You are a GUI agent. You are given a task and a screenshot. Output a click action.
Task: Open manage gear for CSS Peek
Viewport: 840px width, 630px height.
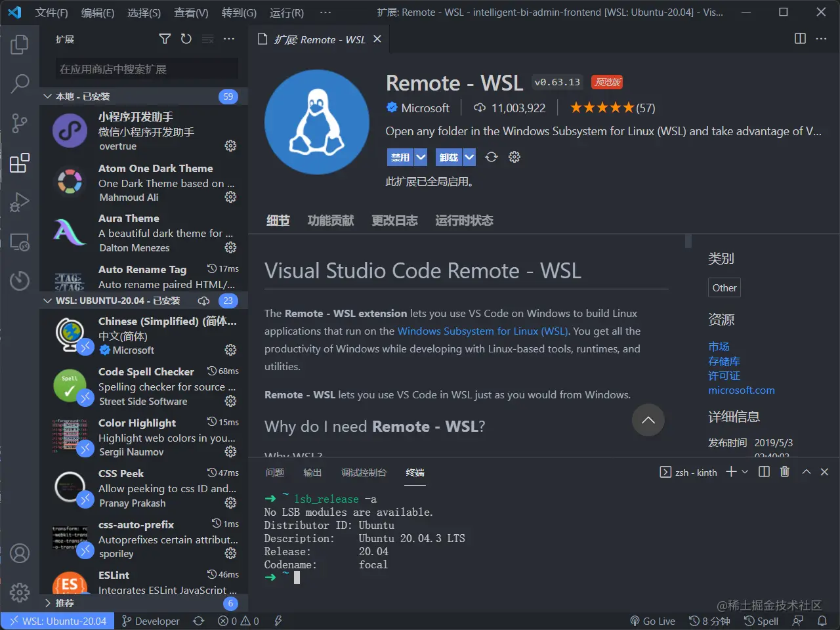click(230, 503)
